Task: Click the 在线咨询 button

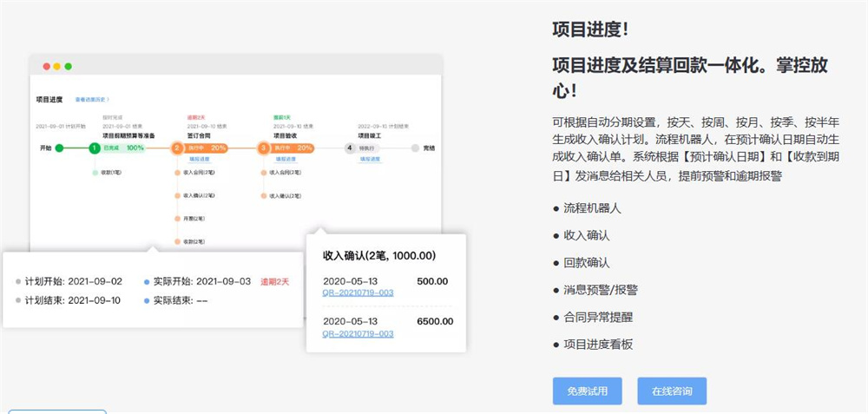Action: 671,391
